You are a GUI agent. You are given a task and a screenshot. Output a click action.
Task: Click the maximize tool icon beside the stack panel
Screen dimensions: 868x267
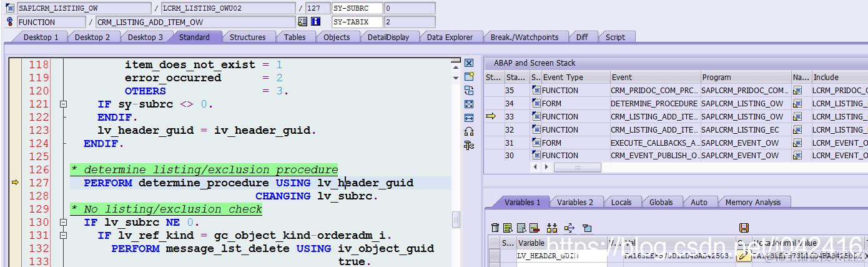[x=469, y=104]
